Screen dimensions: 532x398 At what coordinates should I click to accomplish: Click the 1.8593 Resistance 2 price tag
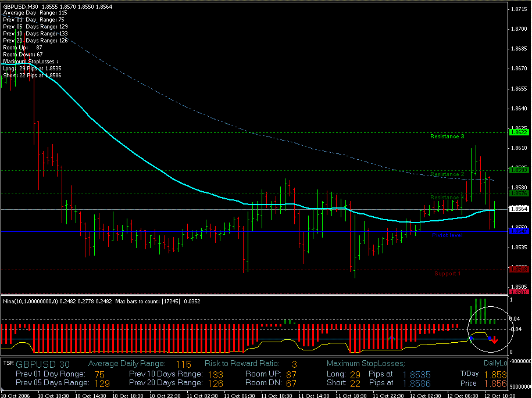pos(518,170)
